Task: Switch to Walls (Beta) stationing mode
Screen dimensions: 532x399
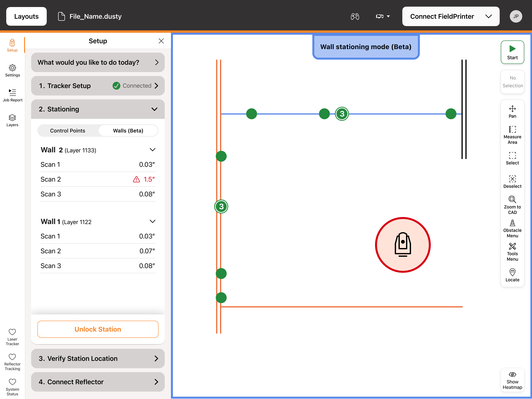Action: 128,131
